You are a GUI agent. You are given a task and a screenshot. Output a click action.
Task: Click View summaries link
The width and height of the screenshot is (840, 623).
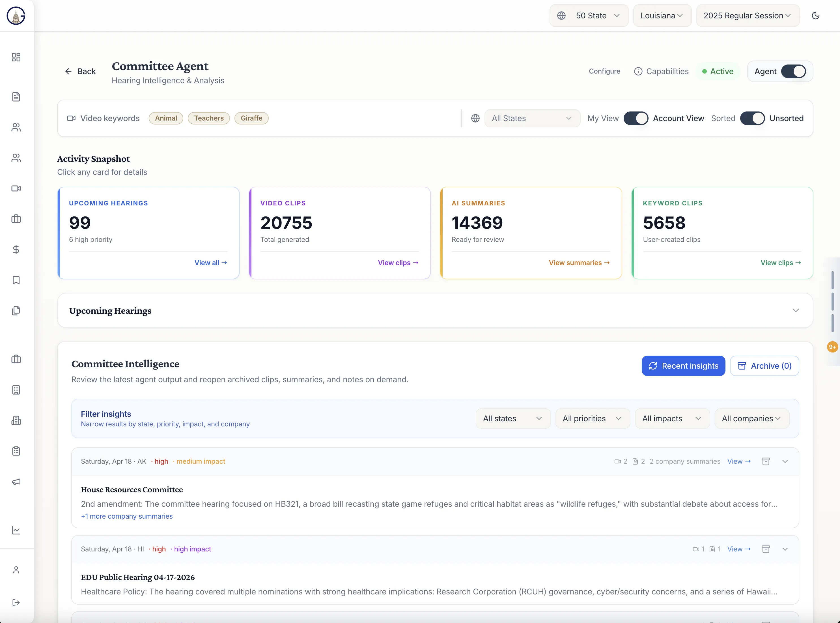click(x=579, y=263)
